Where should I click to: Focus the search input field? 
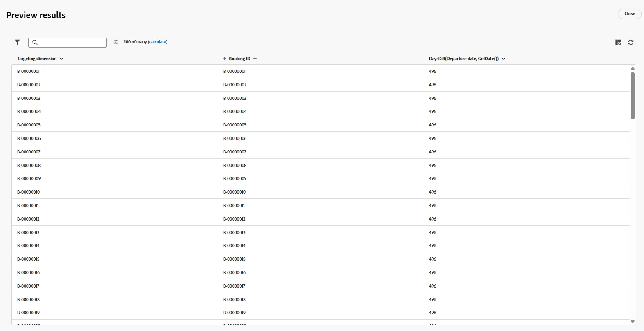coord(68,43)
